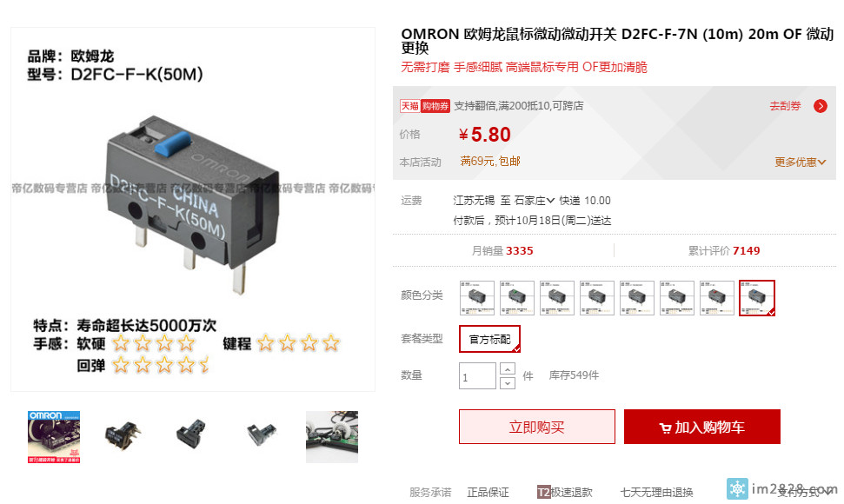Click the 加入购物车 button
This screenshot has width=844, height=504.
pyautogui.click(x=702, y=427)
